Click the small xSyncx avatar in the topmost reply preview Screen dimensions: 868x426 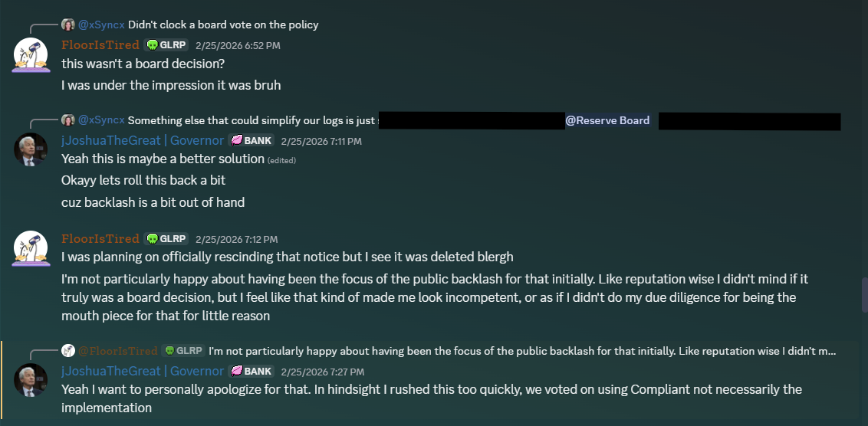[x=68, y=25]
